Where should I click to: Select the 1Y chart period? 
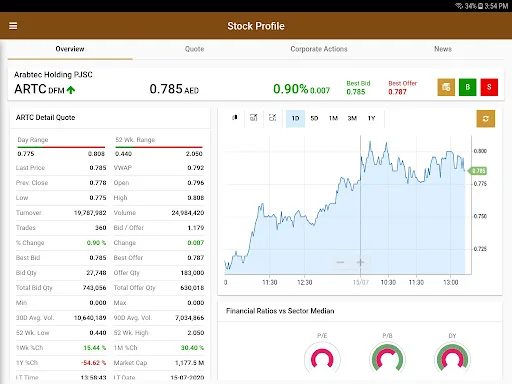(371, 118)
